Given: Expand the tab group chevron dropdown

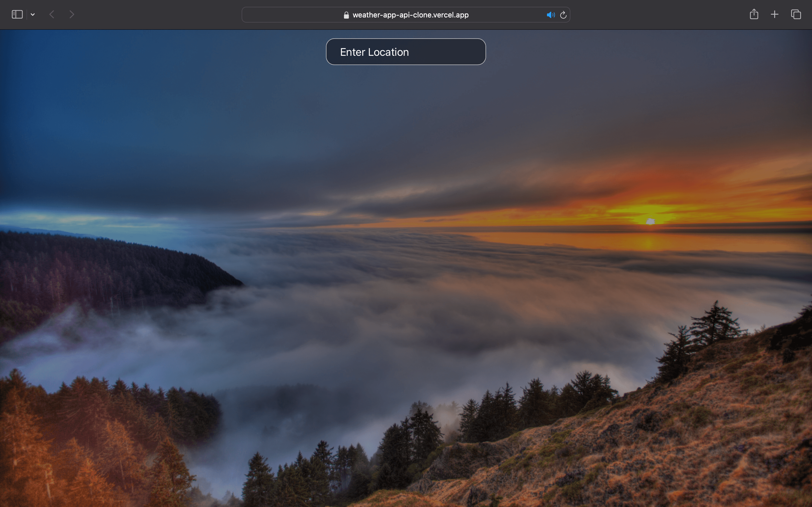Looking at the screenshot, I should 32,14.
